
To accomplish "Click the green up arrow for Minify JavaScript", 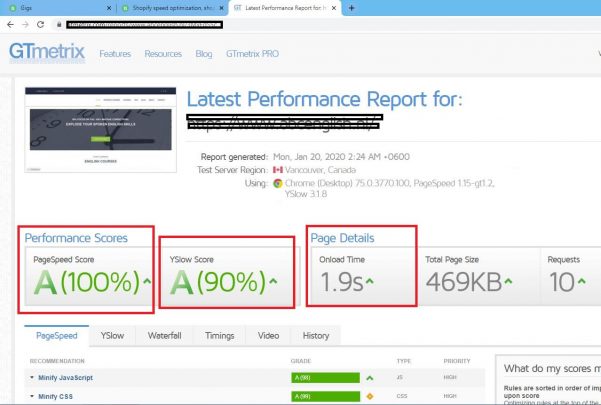I will (x=369, y=378).
